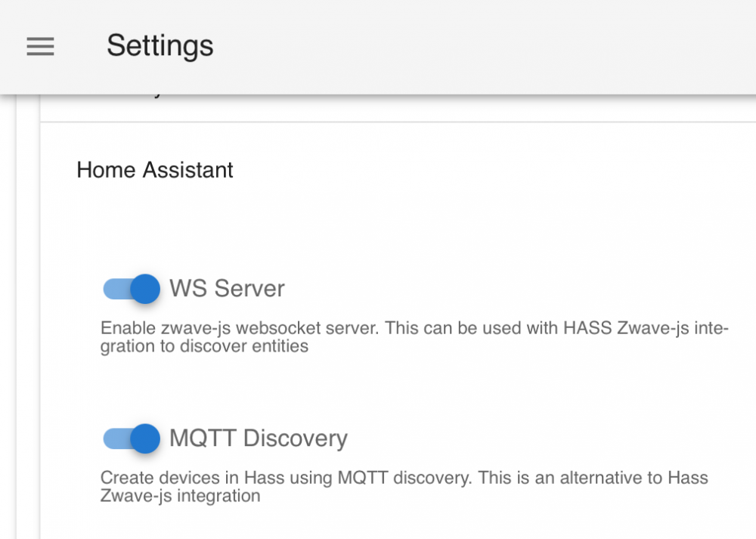
Task: Click the Settings page title
Action: [x=160, y=46]
